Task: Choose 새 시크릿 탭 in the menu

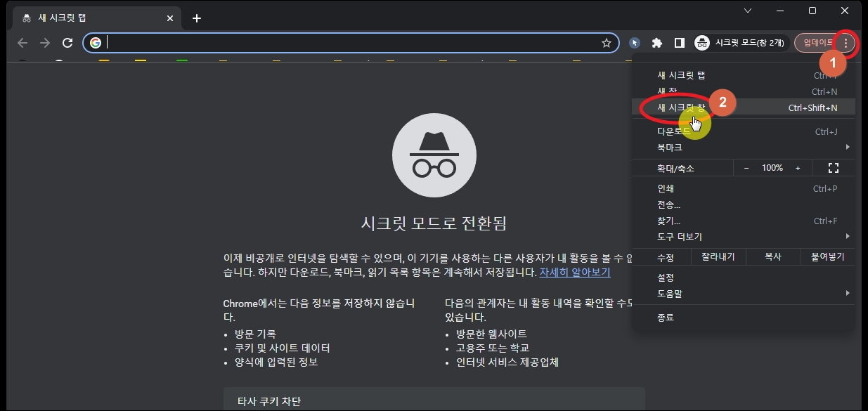Action: pyautogui.click(x=744, y=75)
